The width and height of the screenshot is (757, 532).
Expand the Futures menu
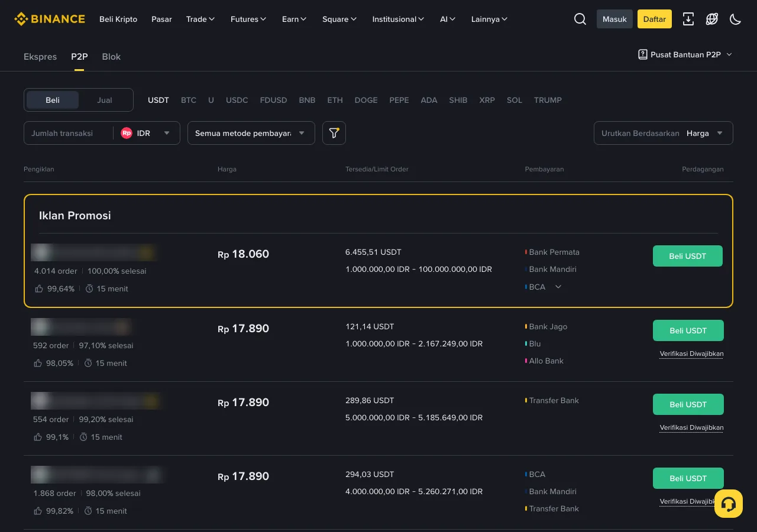[248, 19]
